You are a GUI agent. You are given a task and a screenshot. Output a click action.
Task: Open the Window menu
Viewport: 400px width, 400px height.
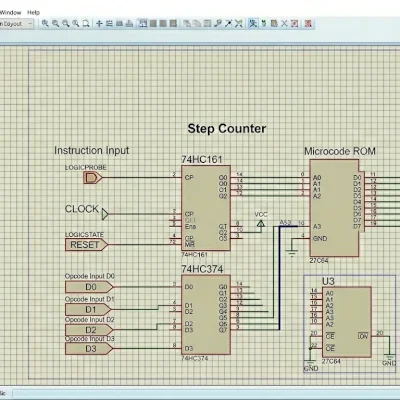[x=11, y=12]
